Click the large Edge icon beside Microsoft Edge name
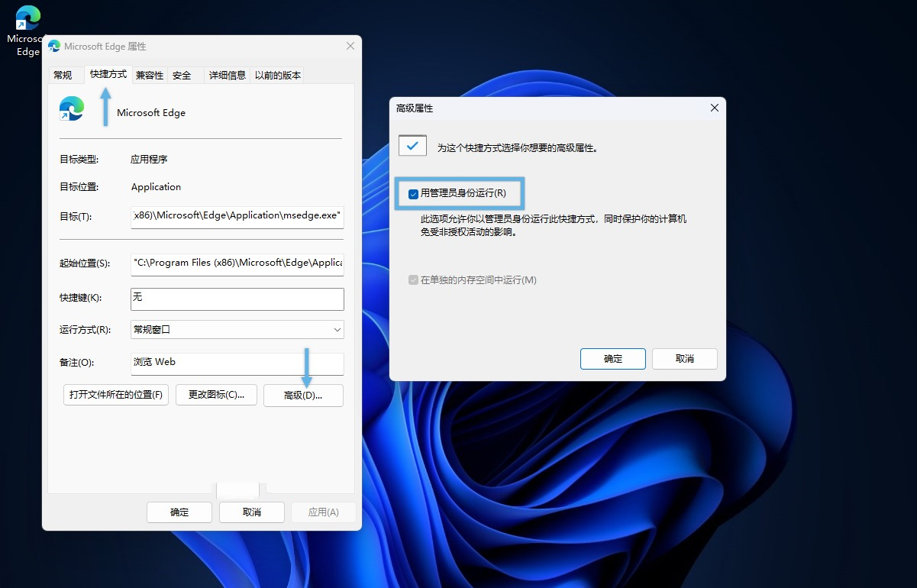 tap(72, 109)
